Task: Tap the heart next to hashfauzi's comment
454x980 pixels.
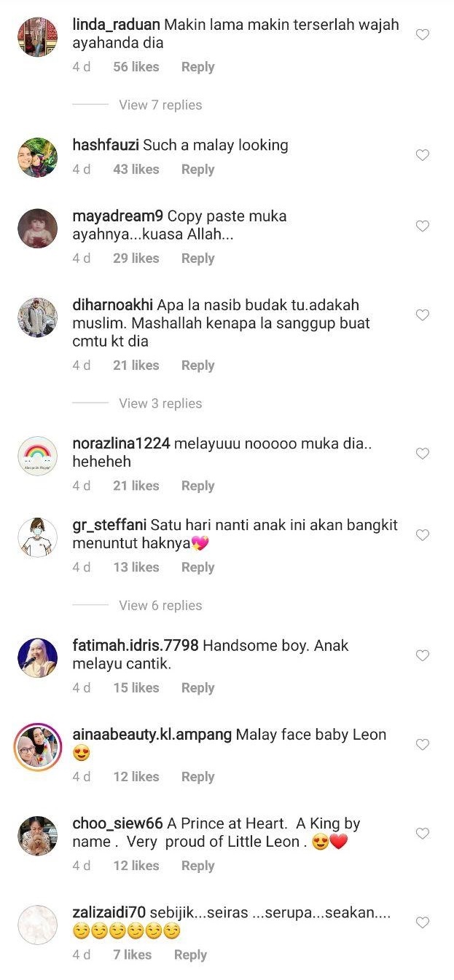Action: coord(422,155)
